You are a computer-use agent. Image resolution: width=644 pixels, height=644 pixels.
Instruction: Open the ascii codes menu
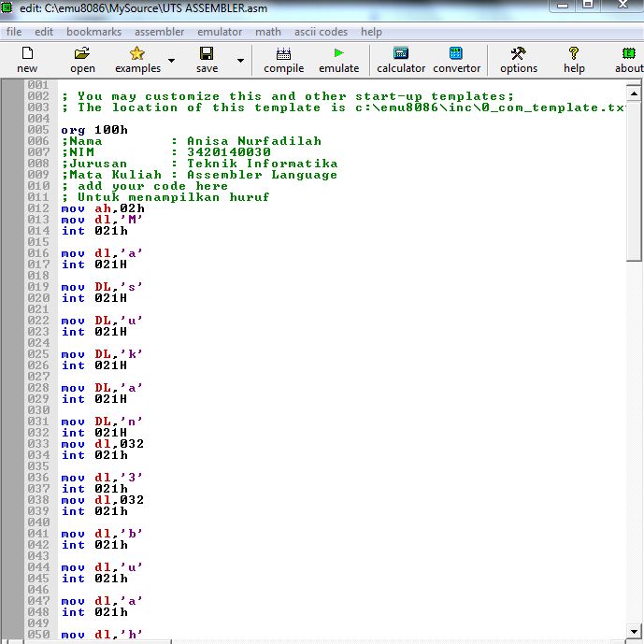pos(321,32)
